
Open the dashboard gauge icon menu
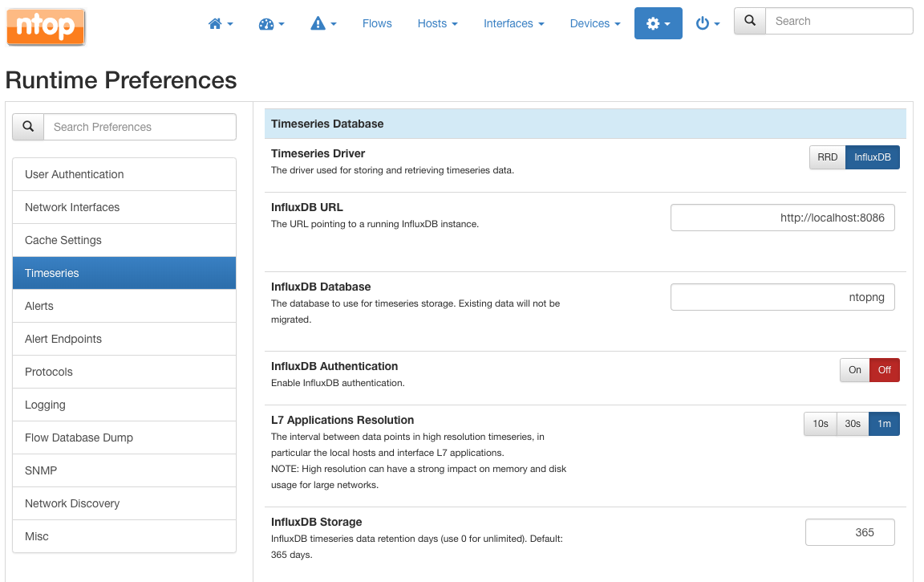(x=272, y=23)
